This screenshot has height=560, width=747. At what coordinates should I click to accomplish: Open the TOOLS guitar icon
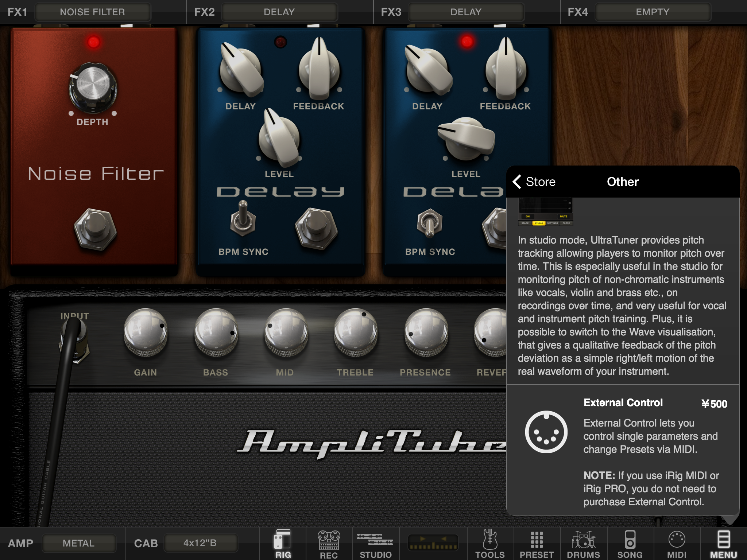point(490,544)
